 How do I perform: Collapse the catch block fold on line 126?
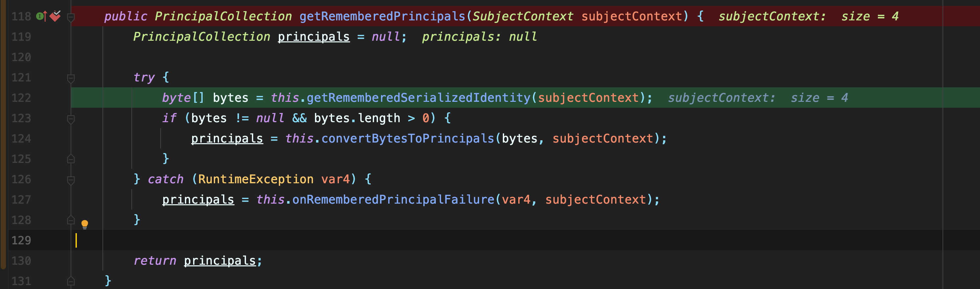click(71, 180)
